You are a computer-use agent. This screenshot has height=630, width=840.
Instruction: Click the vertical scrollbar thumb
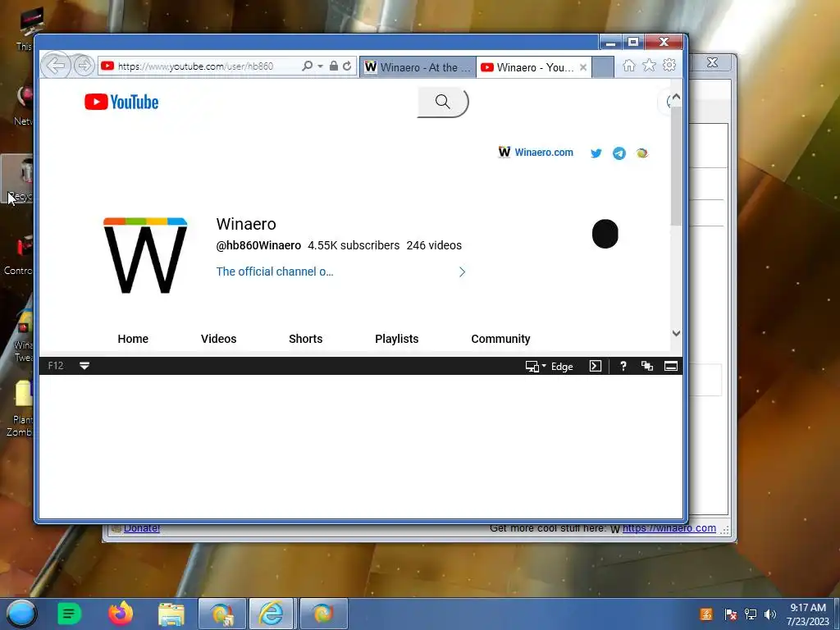tap(676, 166)
